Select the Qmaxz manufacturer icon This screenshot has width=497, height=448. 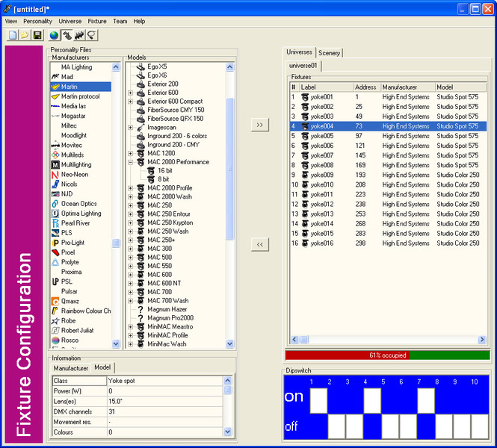pyautogui.click(x=55, y=301)
